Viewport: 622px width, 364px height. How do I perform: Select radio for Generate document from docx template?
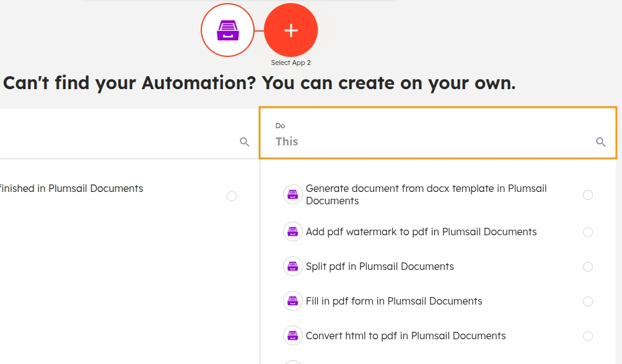588,194
